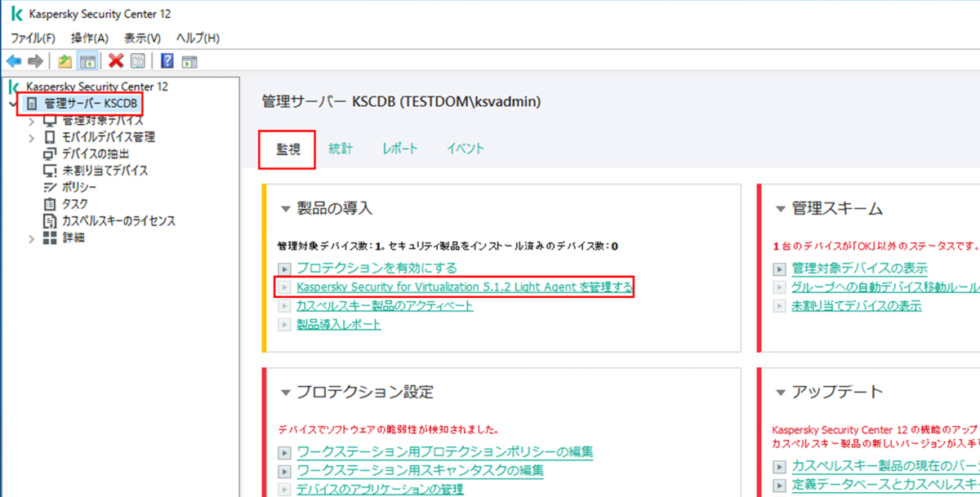Select 詳細 in the tree
The image size is (980, 497).
(x=73, y=238)
